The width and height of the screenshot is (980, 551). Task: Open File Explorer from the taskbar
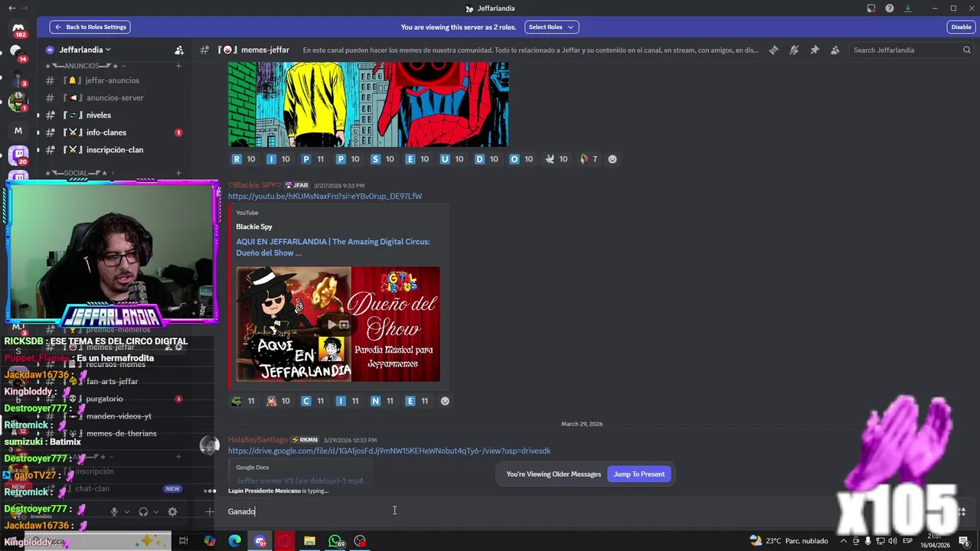[x=309, y=541]
